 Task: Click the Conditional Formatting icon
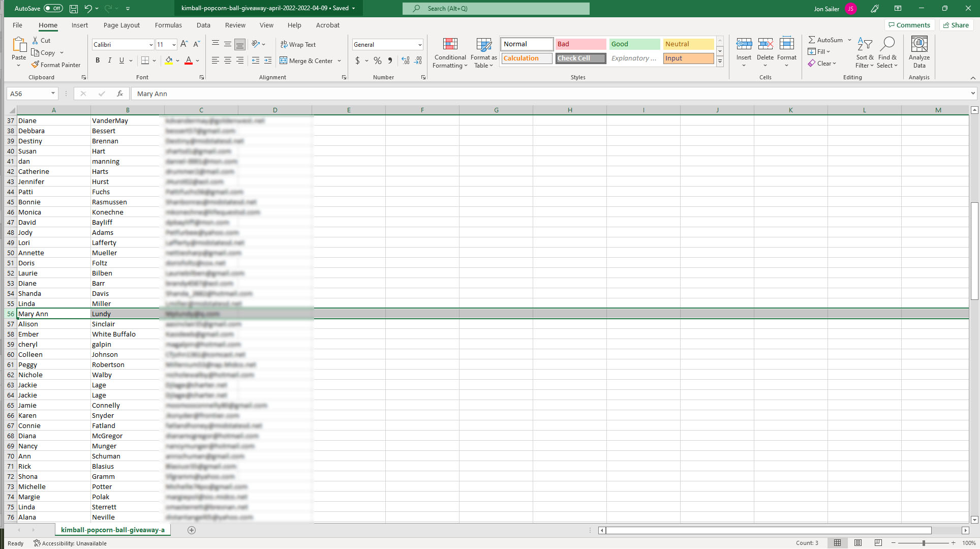(x=450, y=45)
